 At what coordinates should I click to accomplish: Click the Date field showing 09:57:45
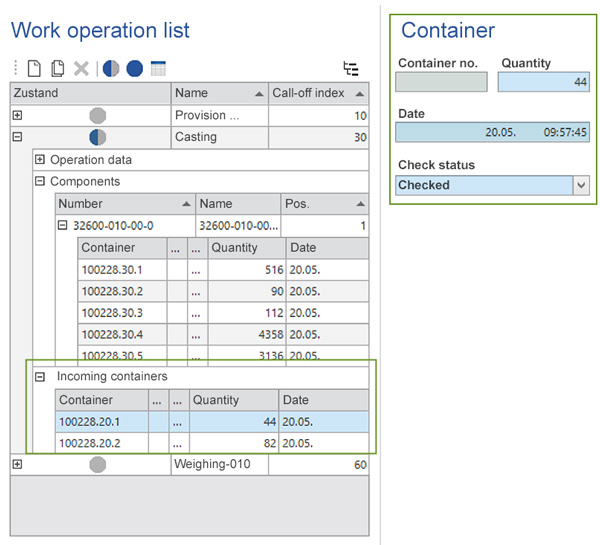pos(492,132)
